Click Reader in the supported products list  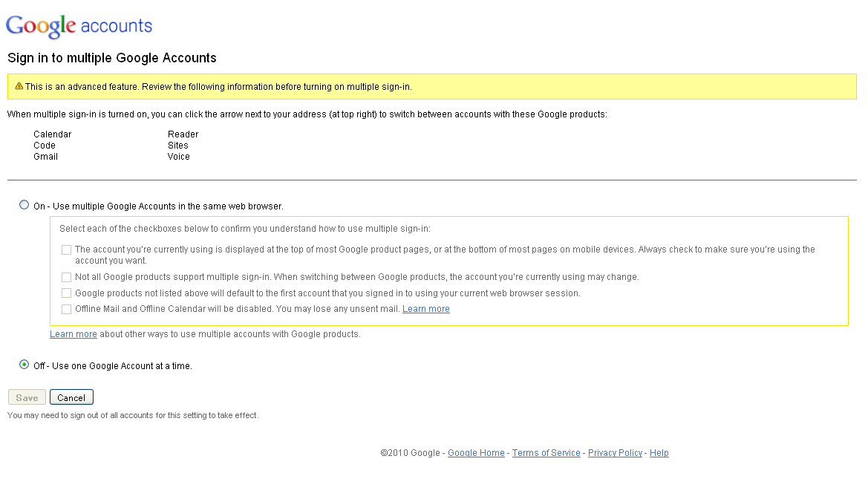pyautogui.click(x=183, y=134)
